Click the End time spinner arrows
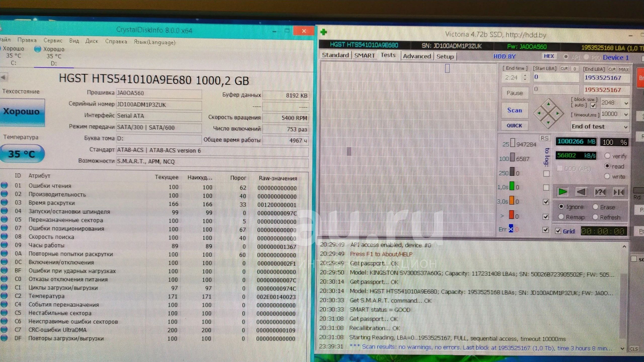 [x=525, y=77]
